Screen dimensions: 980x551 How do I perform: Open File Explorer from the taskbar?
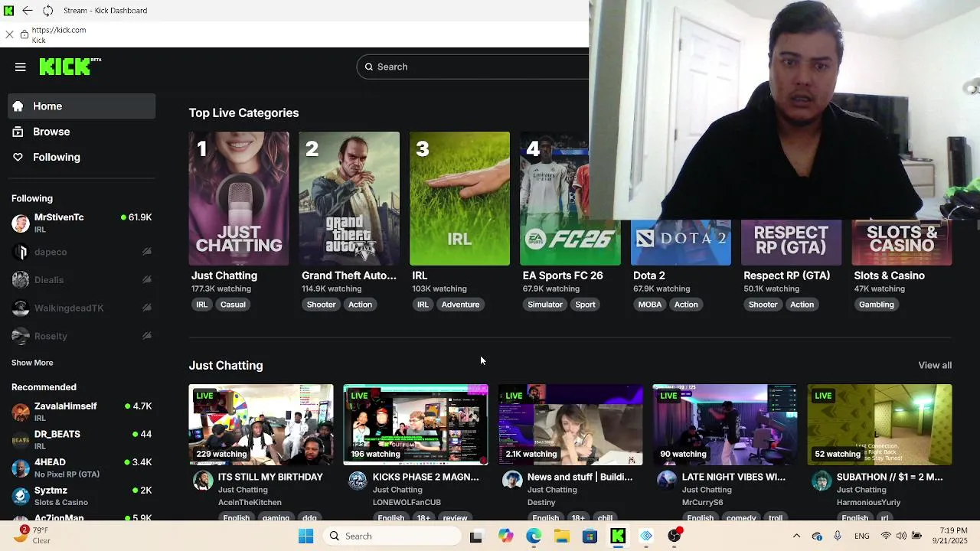562,536
